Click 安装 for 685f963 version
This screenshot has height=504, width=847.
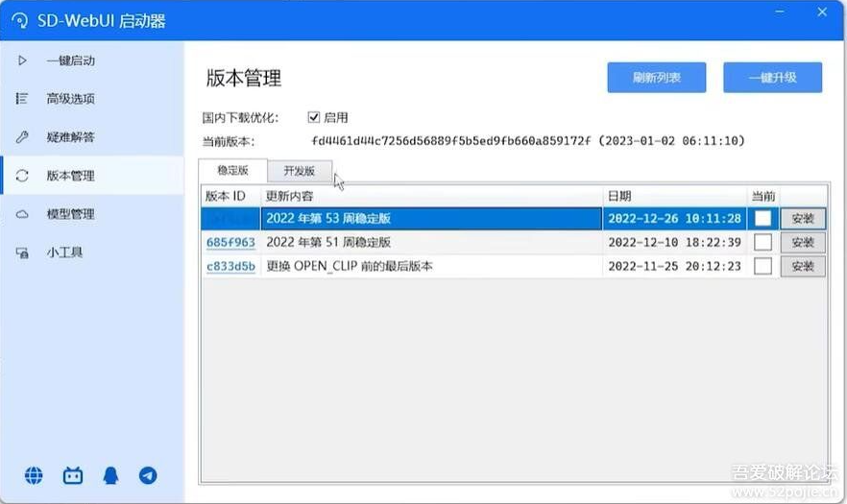(803, 243)
